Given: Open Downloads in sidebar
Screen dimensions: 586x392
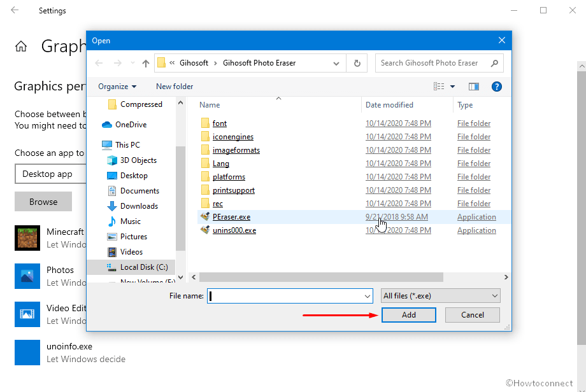Looking at the screenshot, I should (x=132, y=206).
